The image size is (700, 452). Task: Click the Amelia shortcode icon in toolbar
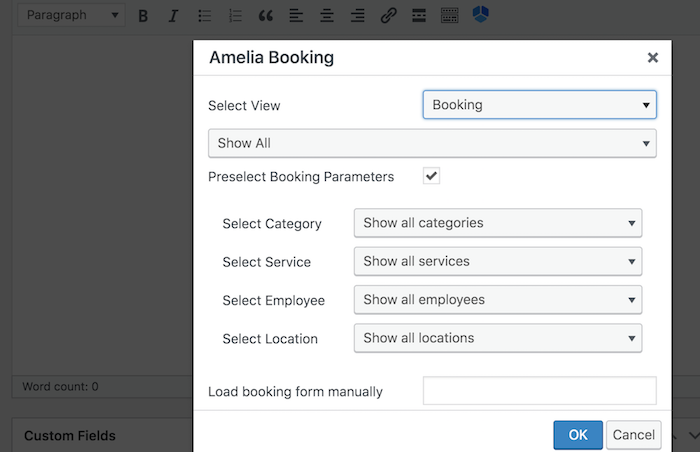pos(482,15)
